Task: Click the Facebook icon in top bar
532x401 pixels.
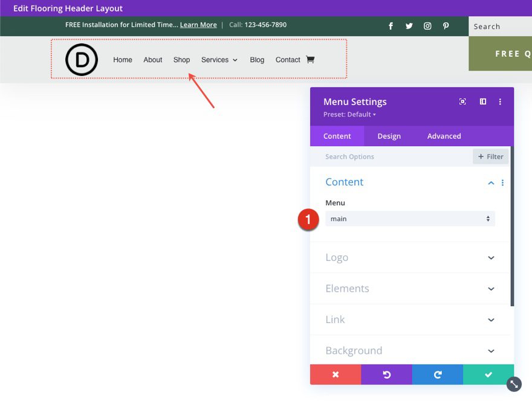Action: [391, 26]
